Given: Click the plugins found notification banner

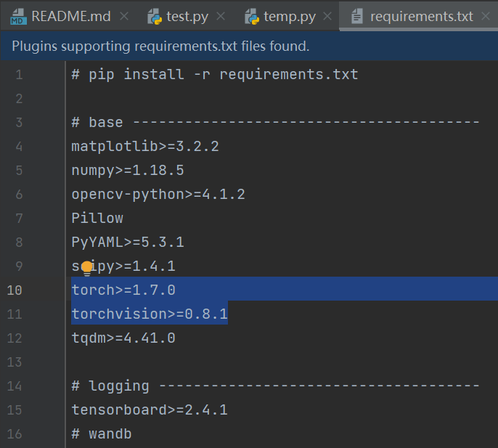Looking at the screenshot, I should (x=249, y=46).
